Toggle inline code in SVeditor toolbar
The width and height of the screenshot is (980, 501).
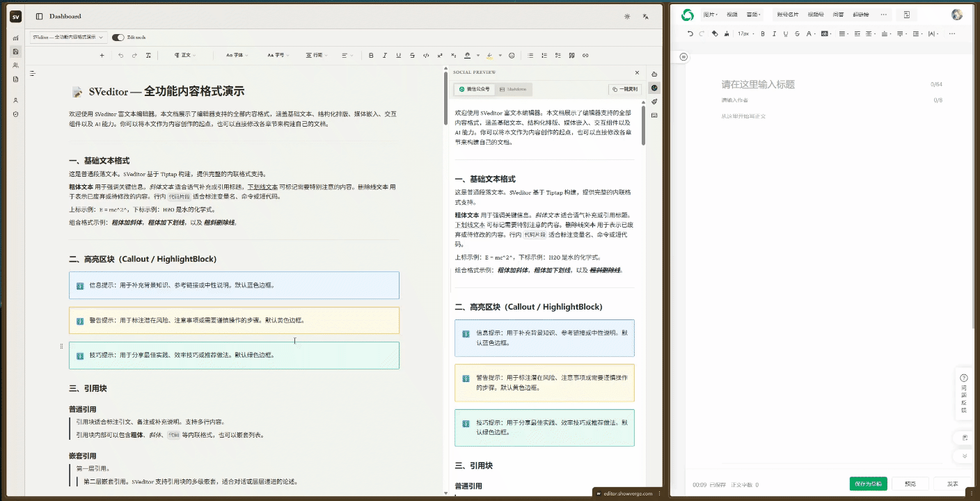pos(426,55)
